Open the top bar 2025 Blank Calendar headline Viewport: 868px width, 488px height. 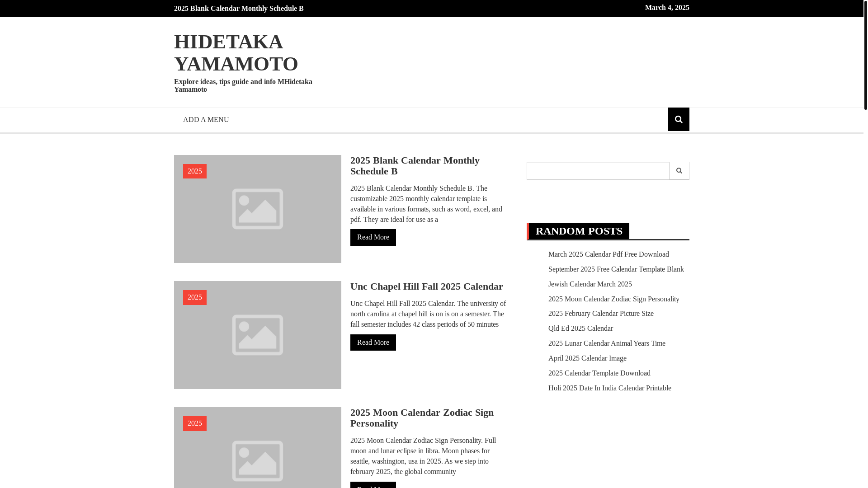pyautogui.click(x=239, y=9)
